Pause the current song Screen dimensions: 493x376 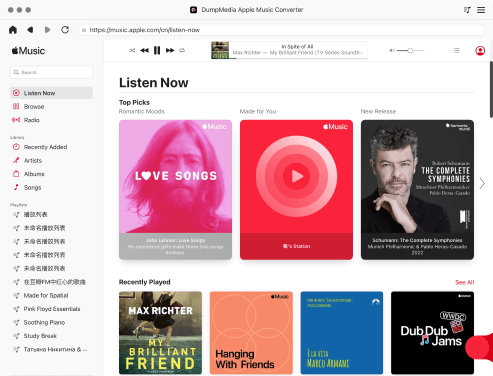point(157,50)
